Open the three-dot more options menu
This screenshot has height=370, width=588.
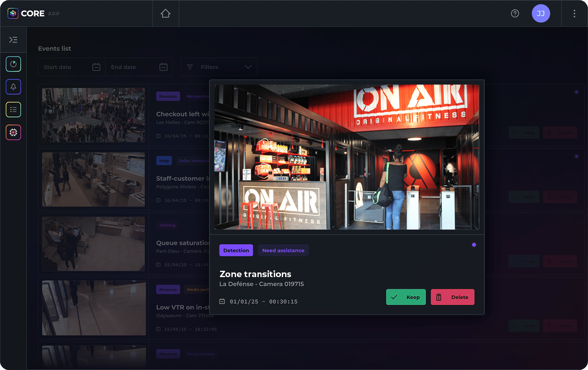pos(574,13)
